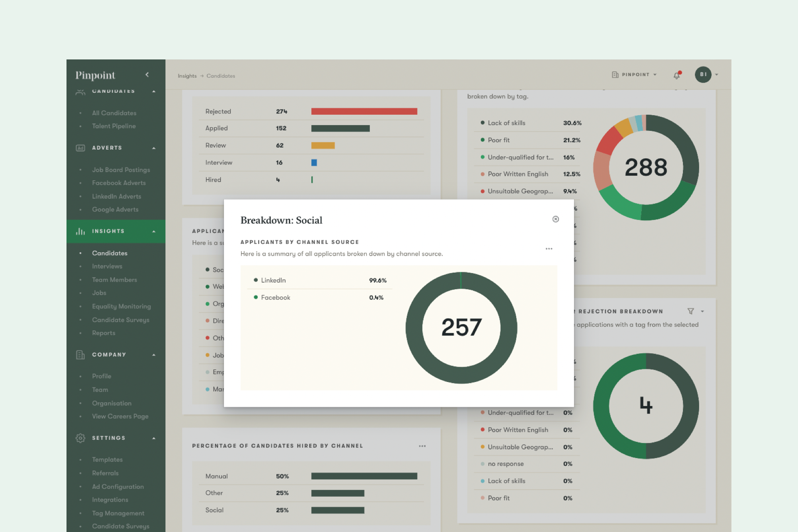Click the Pinpoint organization icon in the header
The image size is (798, 532).
pyautogui.click(x=616, y=75)
